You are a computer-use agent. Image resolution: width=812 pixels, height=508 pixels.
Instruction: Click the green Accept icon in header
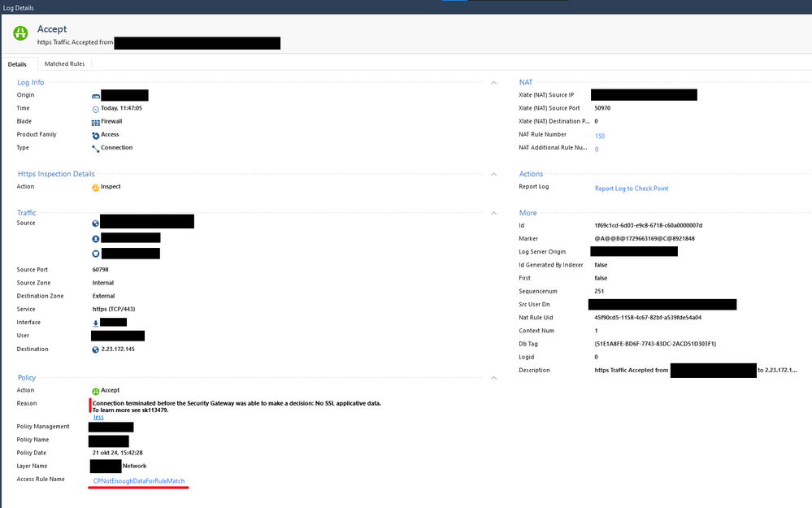(x=20, y=34)
